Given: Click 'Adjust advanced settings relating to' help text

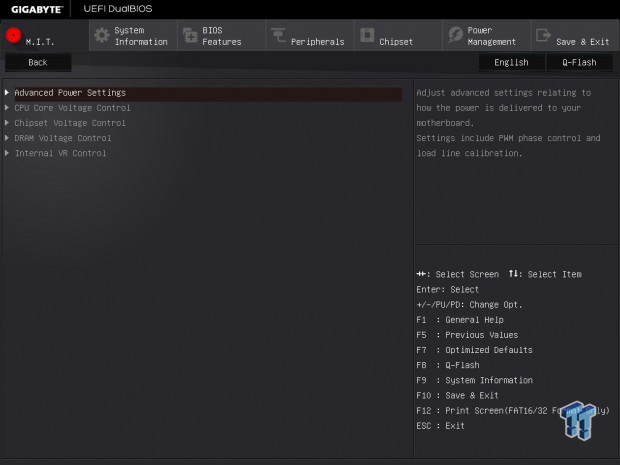Looking at the screenshot, I should tap(504, 93).
